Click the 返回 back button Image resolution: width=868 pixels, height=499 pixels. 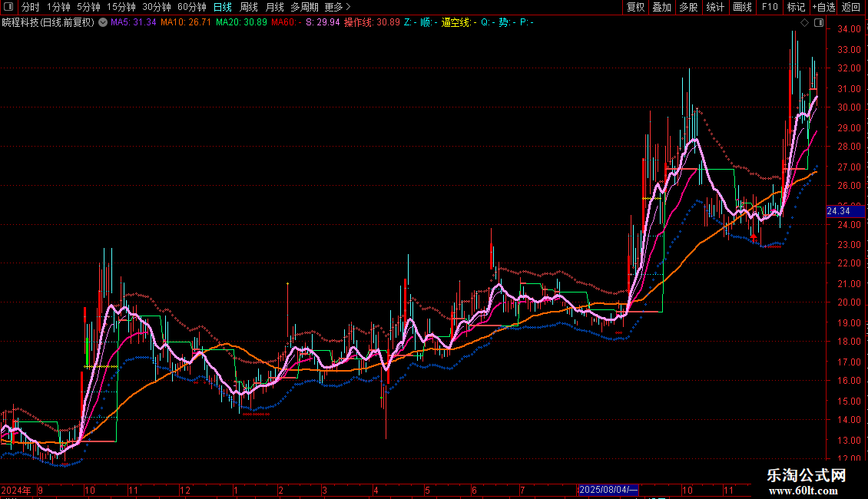click(851, 7)
